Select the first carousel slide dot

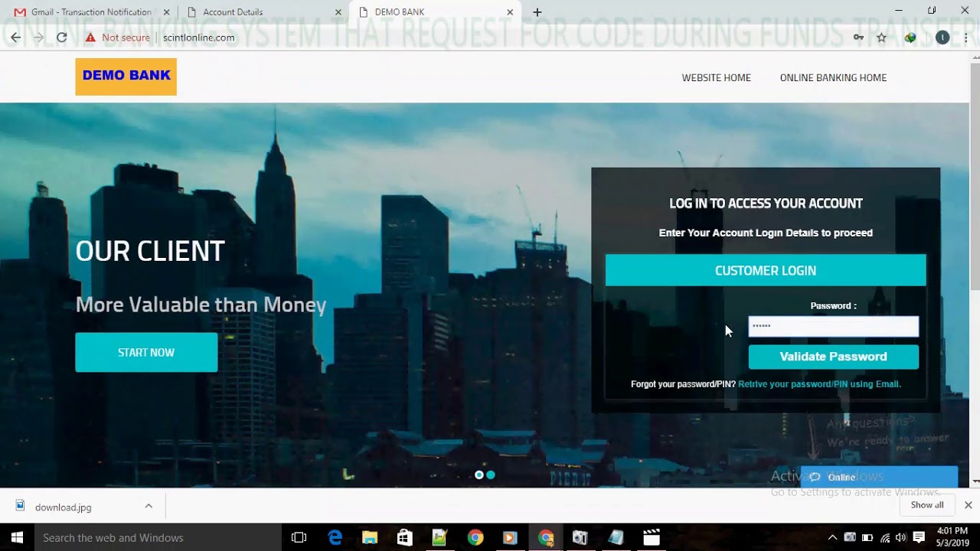click(x=479, y=475)
